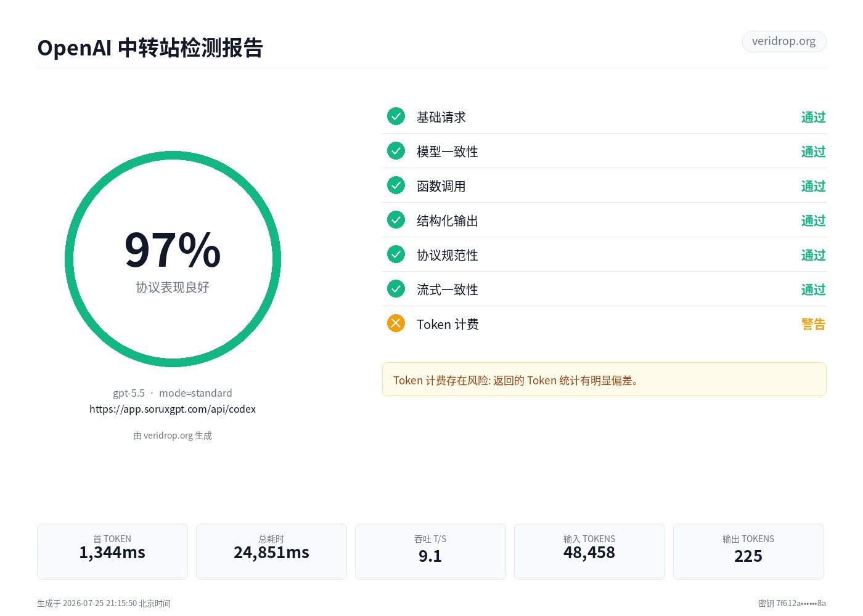Image resolution: width=863 pixels, height=616 pixels.
Task: Click the 由 veridrop.org 生成 text
Action: pyautogui.click(x=173, y=436)
